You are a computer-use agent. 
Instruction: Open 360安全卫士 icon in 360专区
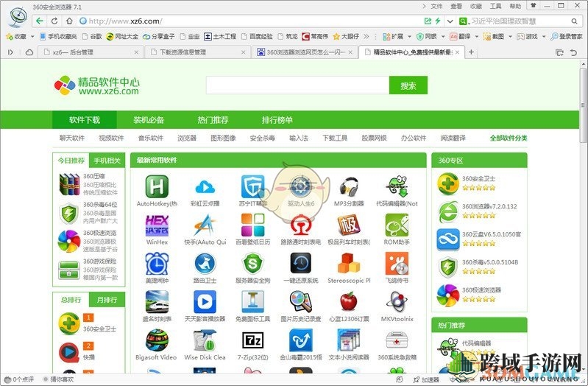447,183
